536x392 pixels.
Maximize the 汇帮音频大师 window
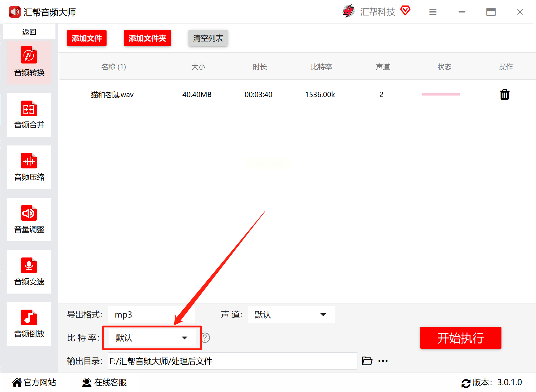[491, 12]
